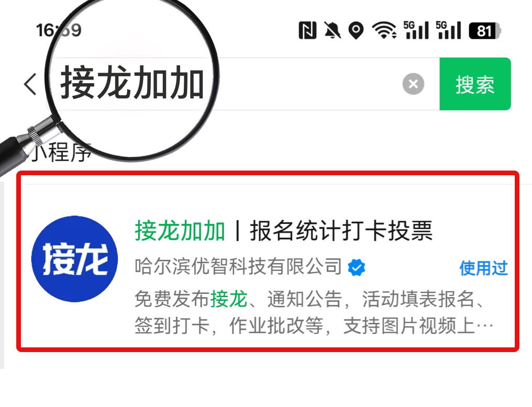The height and width of the screenshot is (407, 532).
Task: Tap the location pin status icon
Action: click(x=356, y=30)
